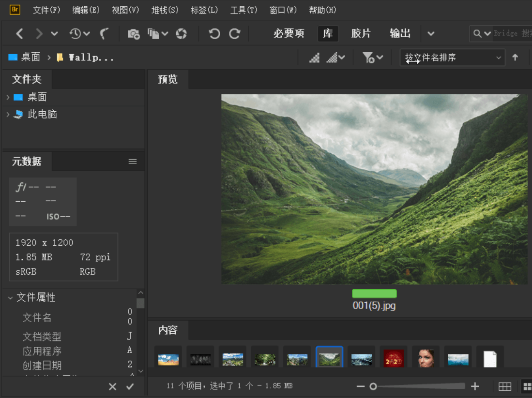Click the thumbnail-with-details view icon at bottom right
Screen dimensions: 532x398
[527, 386]
